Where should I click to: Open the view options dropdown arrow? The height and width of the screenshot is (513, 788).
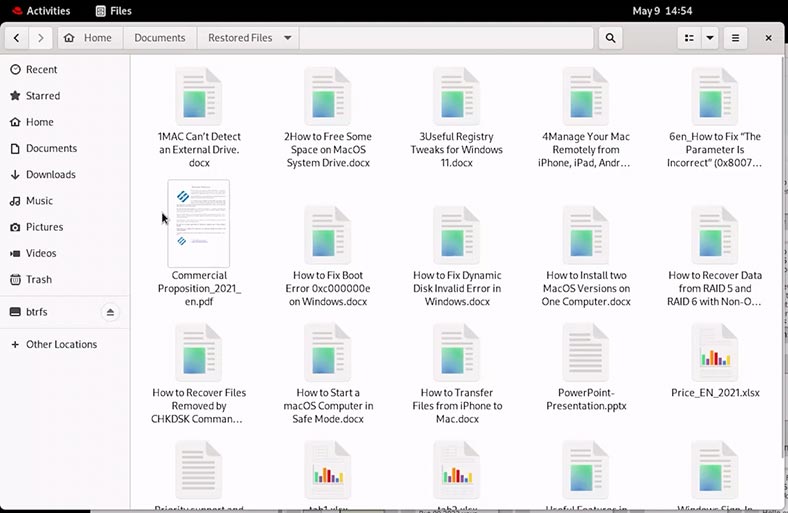[710, 38]
